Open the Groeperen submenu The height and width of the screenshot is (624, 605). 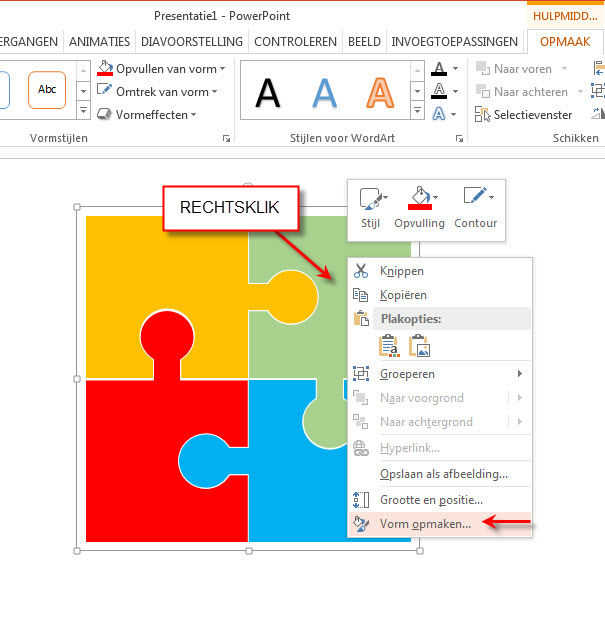tap(440, 374)
